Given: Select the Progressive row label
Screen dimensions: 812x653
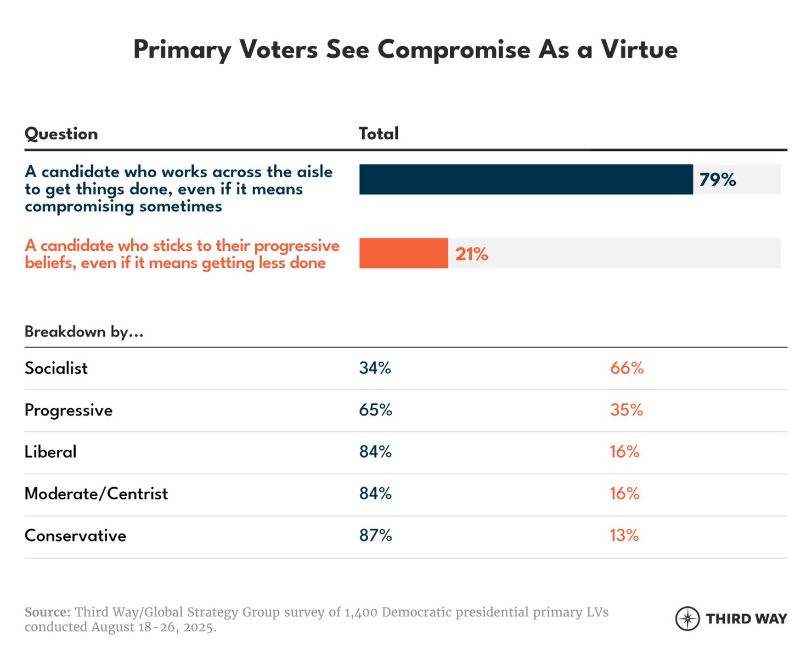Looking at the screenshot, I should 69,410.
